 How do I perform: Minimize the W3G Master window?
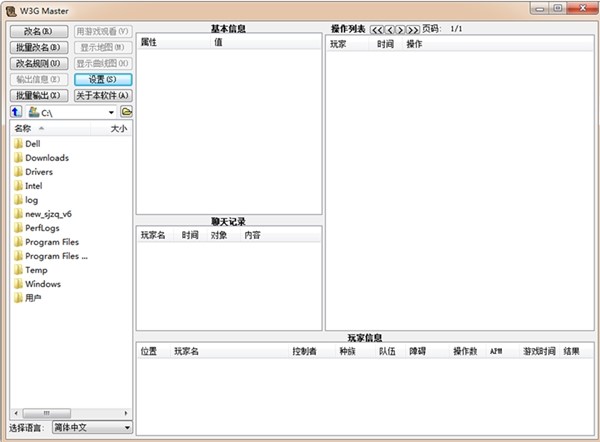tap(539, 8)
